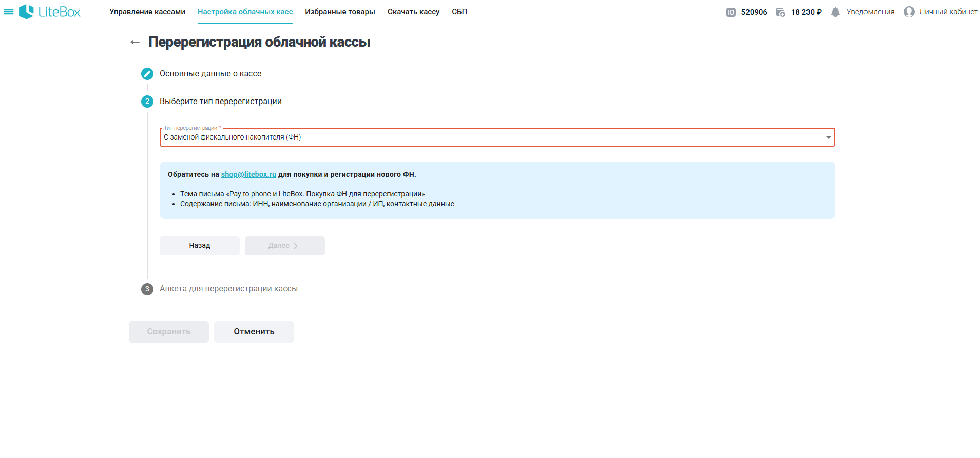The width and height of the screenshot is (980, 458).
Task: Click the LiteBox logo
Action: pos(50,12)
